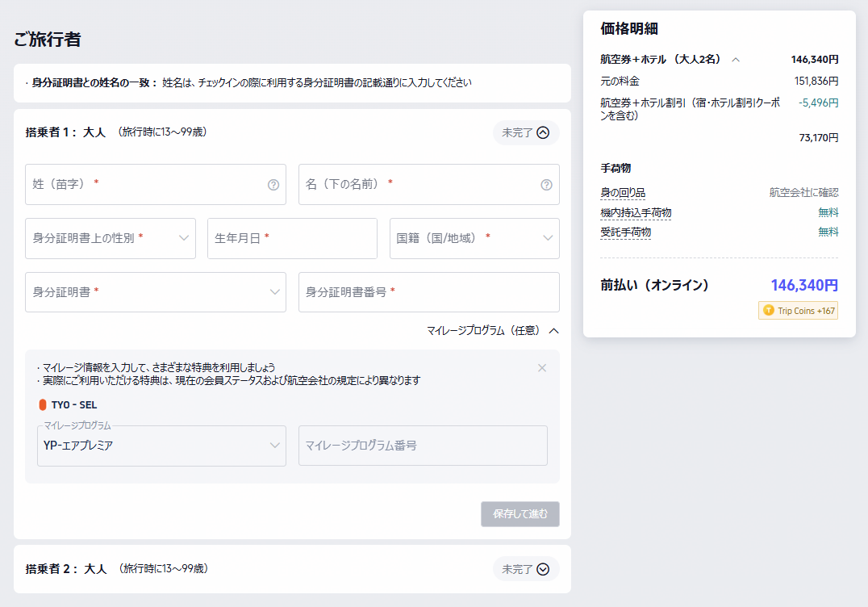This screenshot has height=607, width=868.
Task: Open the 身分証明書 type dropdown
Action: point(156,292)
